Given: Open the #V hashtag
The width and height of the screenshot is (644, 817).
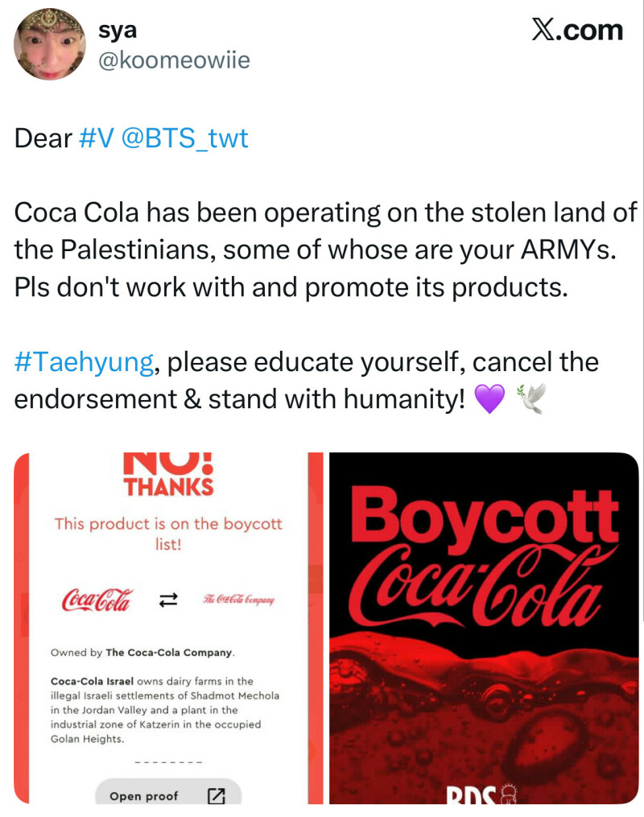Looking at the screenshot, I should (x=97, y=138).
